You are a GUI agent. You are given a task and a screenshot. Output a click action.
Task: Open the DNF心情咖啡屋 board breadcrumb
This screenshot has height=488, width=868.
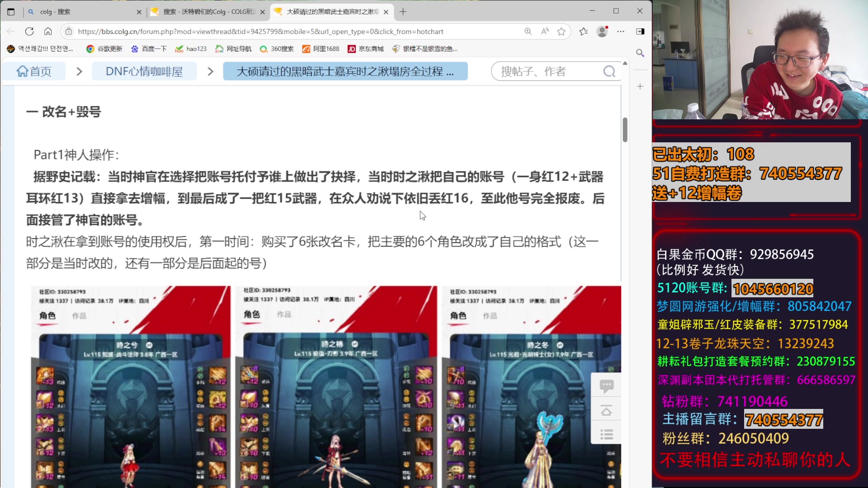[x=144, y=71]
